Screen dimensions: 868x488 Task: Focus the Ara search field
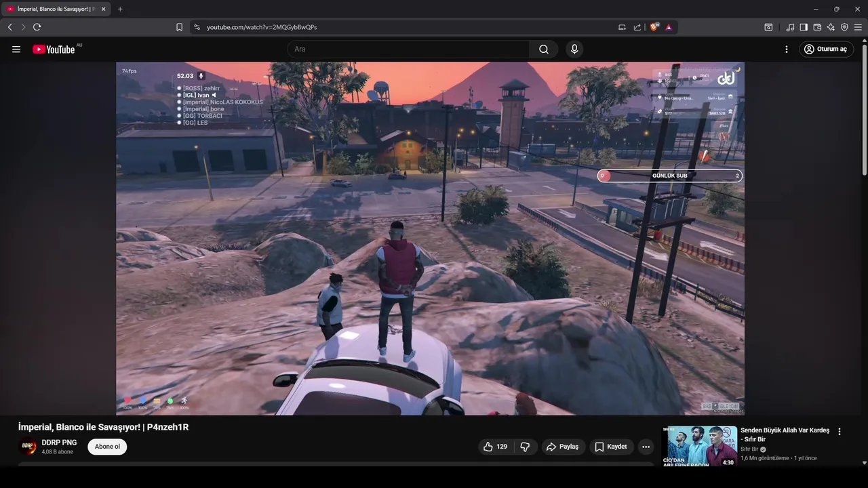click(x=409, y=49)
